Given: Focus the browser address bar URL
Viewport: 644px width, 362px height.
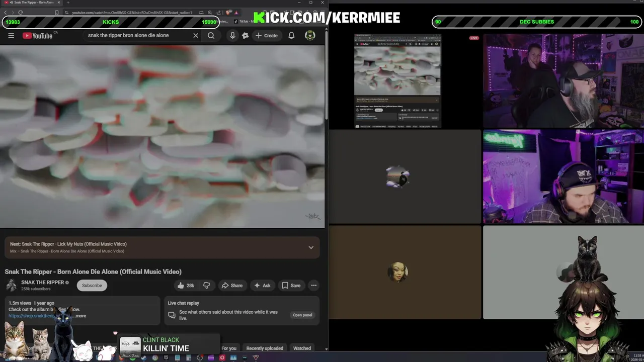Looking at the screenshot, I should click(x=132, y=13).
